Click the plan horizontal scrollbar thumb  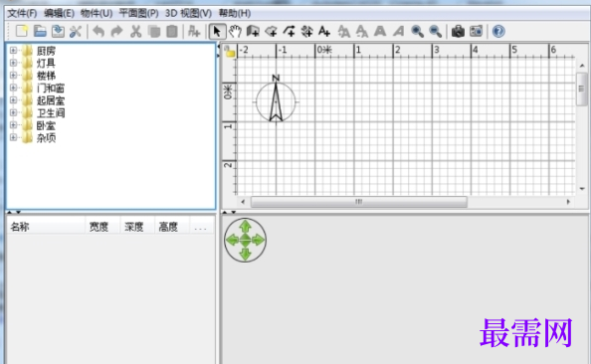(359, 202)
